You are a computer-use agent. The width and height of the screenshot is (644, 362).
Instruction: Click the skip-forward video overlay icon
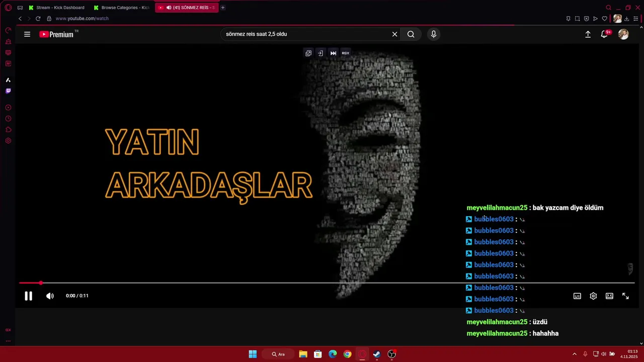click(x=333, y=53)
